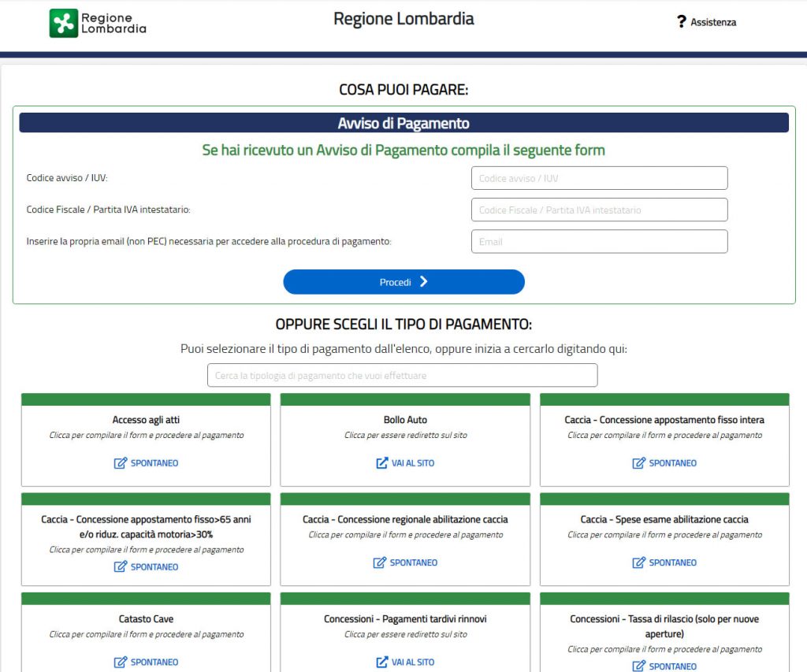Image resolution: width=807 pixels, height=672 pixels.
Task: Click the Regione Lombardia logo
Action: (x=98, y=23)
